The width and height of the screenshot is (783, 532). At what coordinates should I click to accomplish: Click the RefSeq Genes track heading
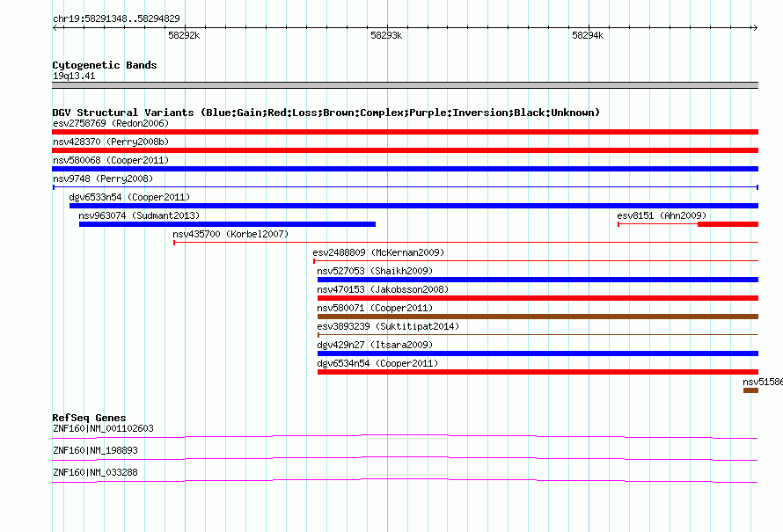pyautogui.click(x=89, y=418)
